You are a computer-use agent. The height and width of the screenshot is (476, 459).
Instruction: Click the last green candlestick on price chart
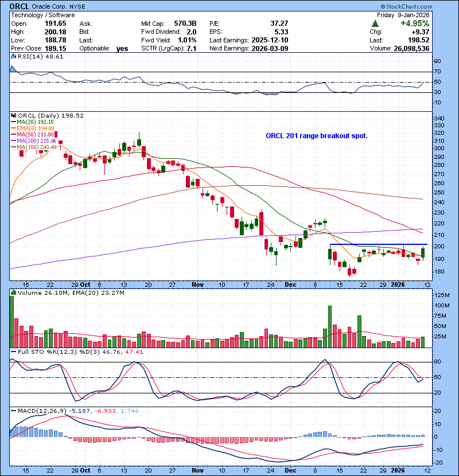[423, 252]
